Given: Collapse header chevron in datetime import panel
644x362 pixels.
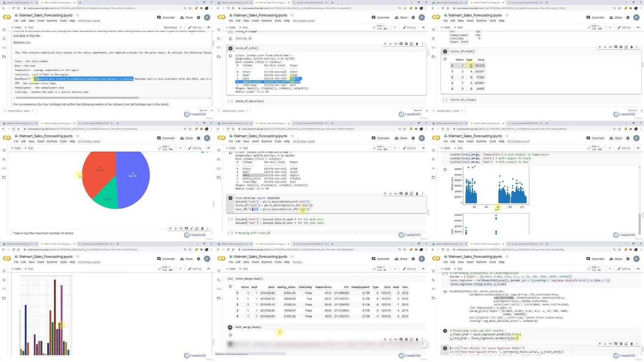Looking at the screenshot, I should (423, 148).
